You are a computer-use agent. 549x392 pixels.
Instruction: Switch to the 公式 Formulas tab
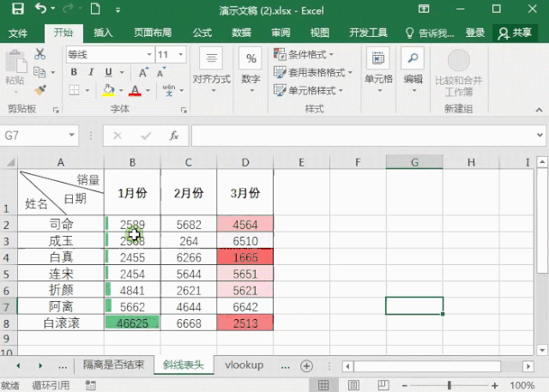tap(202, 33)
